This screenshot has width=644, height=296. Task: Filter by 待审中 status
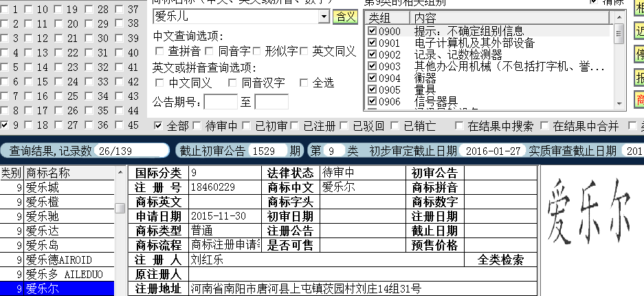pyautogui.click(x=197, y=126)
